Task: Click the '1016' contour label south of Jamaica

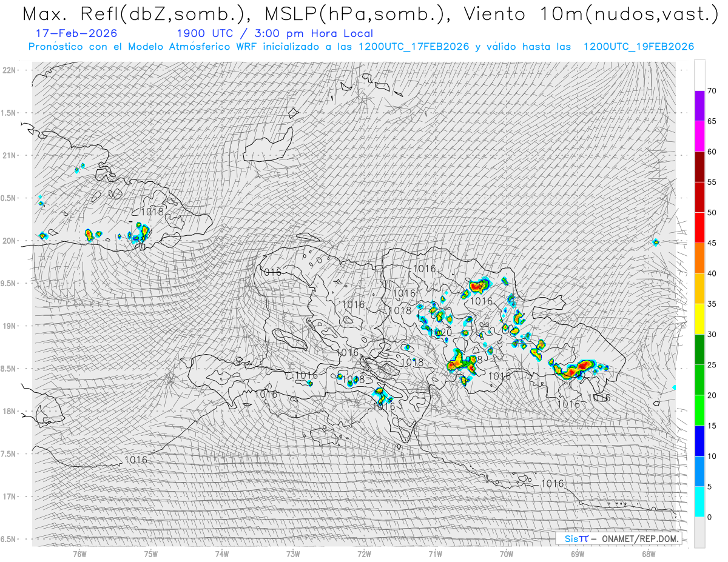Action: [x=136, y=460]
